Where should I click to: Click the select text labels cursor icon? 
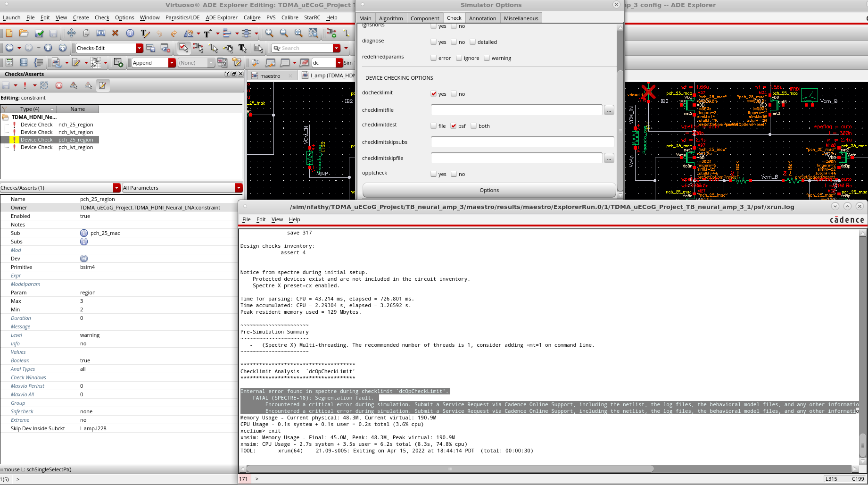pos(243,48)
